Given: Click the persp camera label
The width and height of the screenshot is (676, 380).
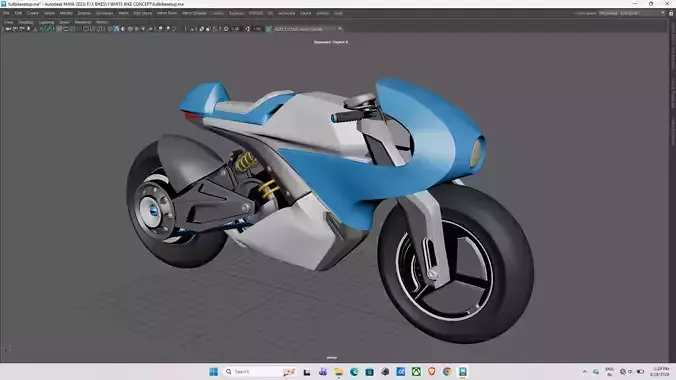Looking at the screenshot, I should click(332, 358).
